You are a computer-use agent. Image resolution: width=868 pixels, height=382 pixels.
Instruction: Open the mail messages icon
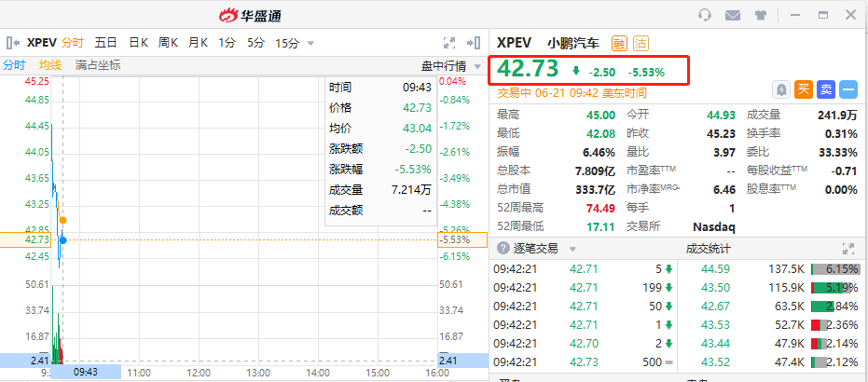(733, 15)
